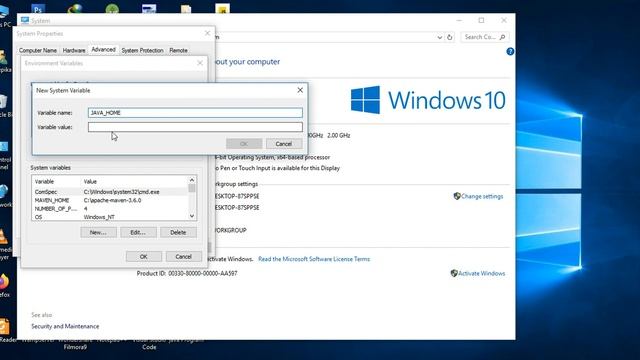Close the System window
The image size is (640, 360).
coord(504,20)
